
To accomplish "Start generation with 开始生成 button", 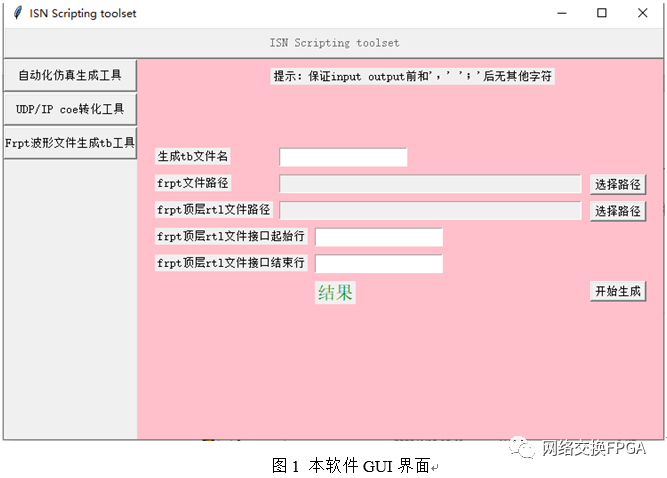I will 618,291.
